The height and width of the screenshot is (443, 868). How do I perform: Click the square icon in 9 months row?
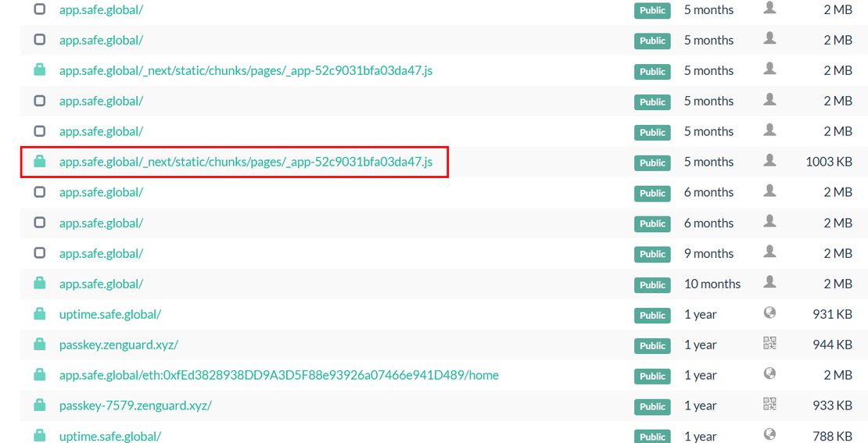40,253
